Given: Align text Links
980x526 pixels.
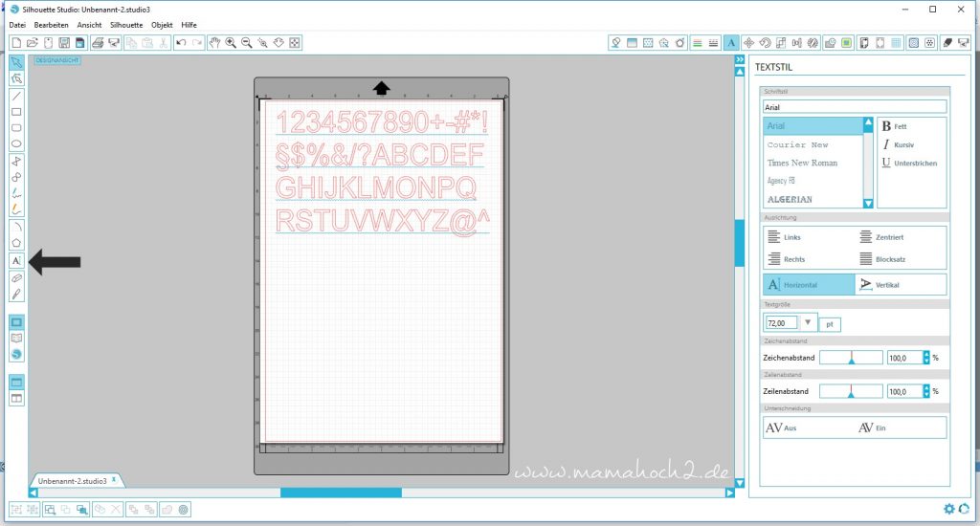Looking at the screenshot, I should tap(784, 237).
